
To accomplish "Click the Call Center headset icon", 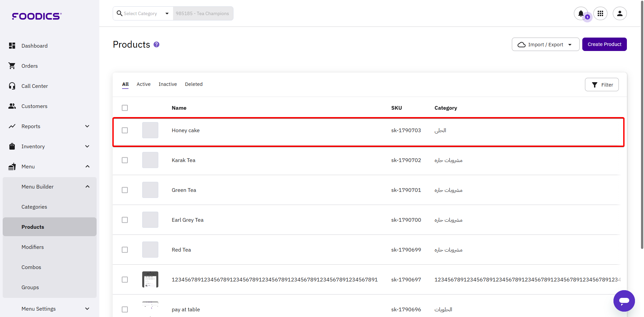I will (x=12, y=86).
